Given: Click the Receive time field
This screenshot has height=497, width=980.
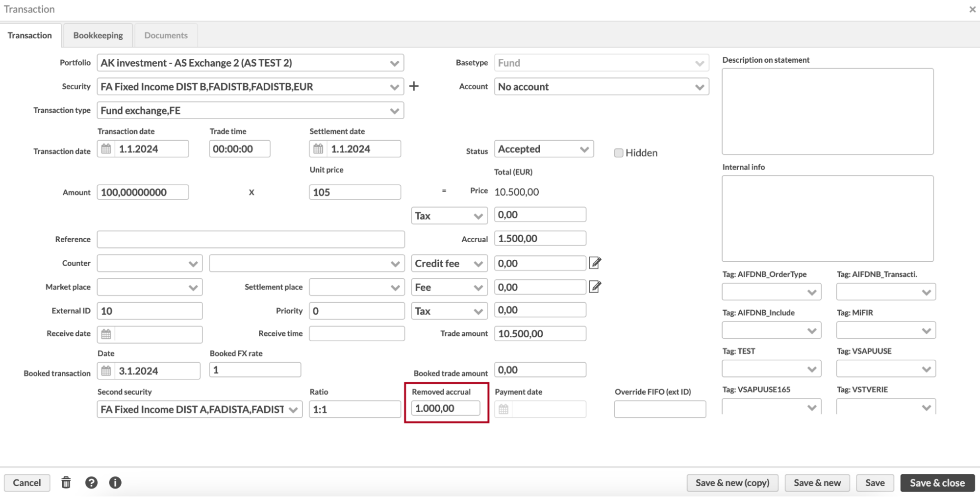Looking at the screenshot, I should pyautogui.click(x=356, y=333).
